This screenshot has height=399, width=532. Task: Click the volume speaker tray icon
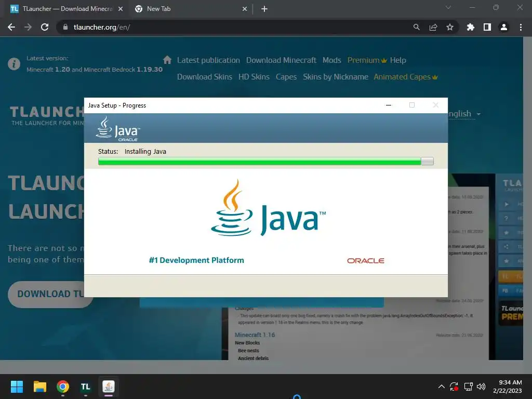pos(481,387)
